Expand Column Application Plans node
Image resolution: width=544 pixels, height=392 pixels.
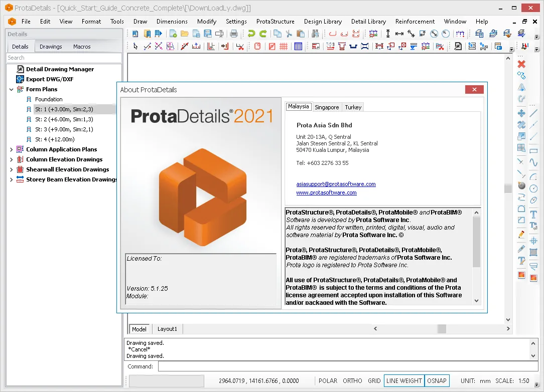point(12,149)
